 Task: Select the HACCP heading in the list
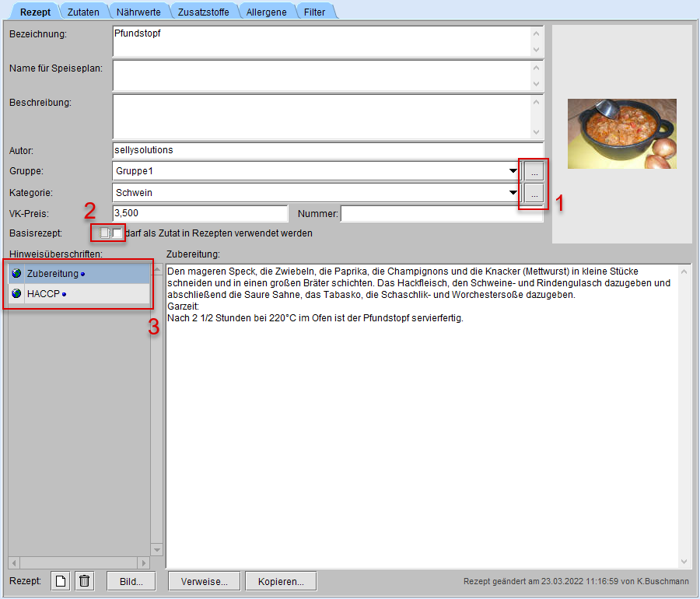pyautogui.click(x=79, y=293)
